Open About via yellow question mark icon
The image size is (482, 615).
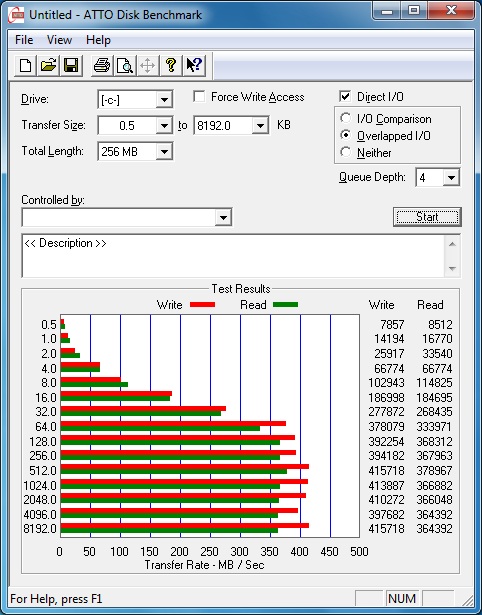coord(171,65)
